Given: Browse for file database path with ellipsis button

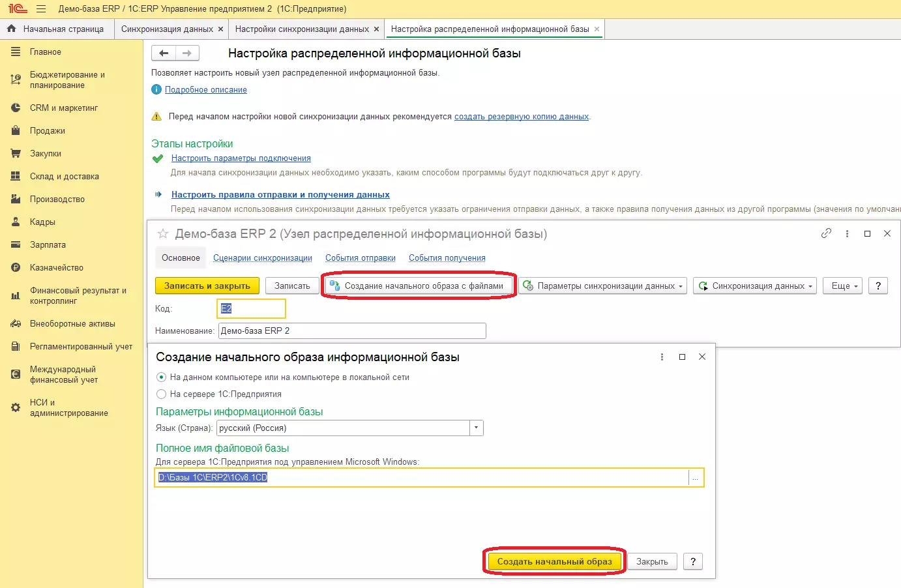Looking at the screenshot, I should pos(695,478).
